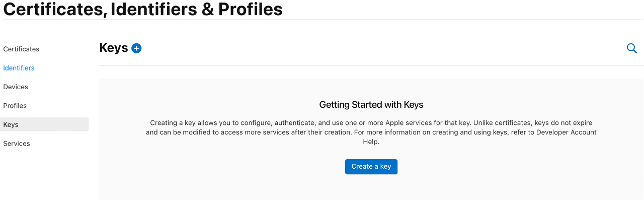Image resolution: width=644 pixels, height=203 pixels.
Task: Click the Getting Started with Keys heading
Action: (x=371, y=105)
